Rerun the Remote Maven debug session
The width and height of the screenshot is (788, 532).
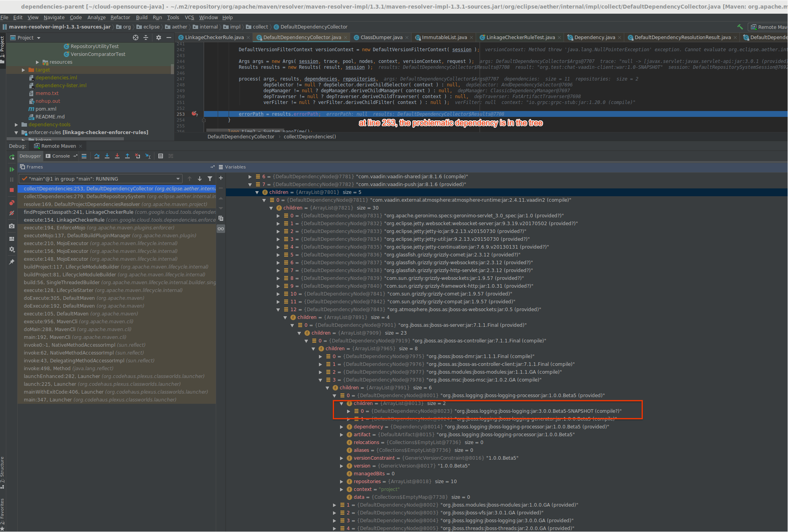(x=12, y=157)
